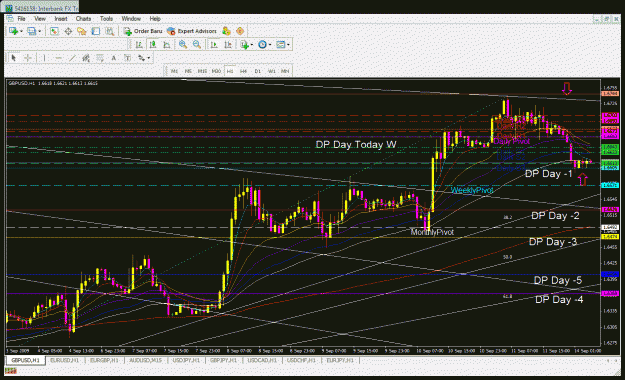Switch to line chart display

[167, 45]
